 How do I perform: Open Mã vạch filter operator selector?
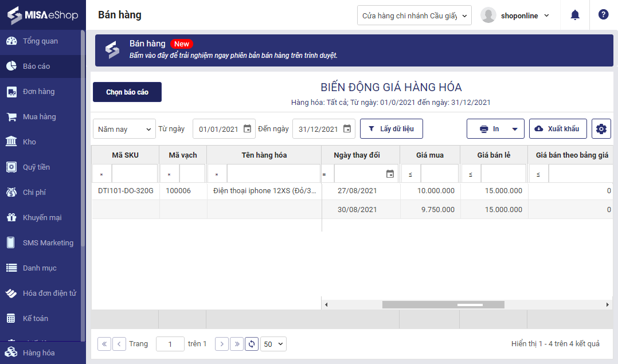170,174
